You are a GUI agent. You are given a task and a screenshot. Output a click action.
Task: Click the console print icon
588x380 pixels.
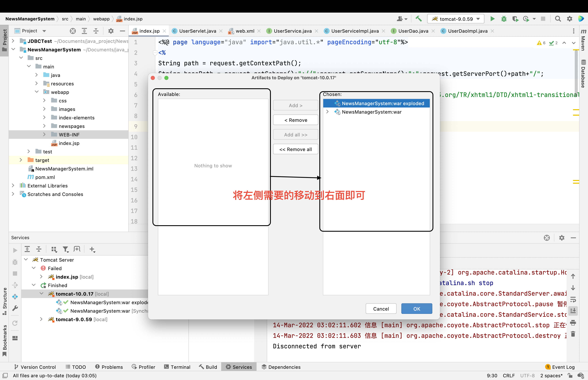[x=573, y=323]
